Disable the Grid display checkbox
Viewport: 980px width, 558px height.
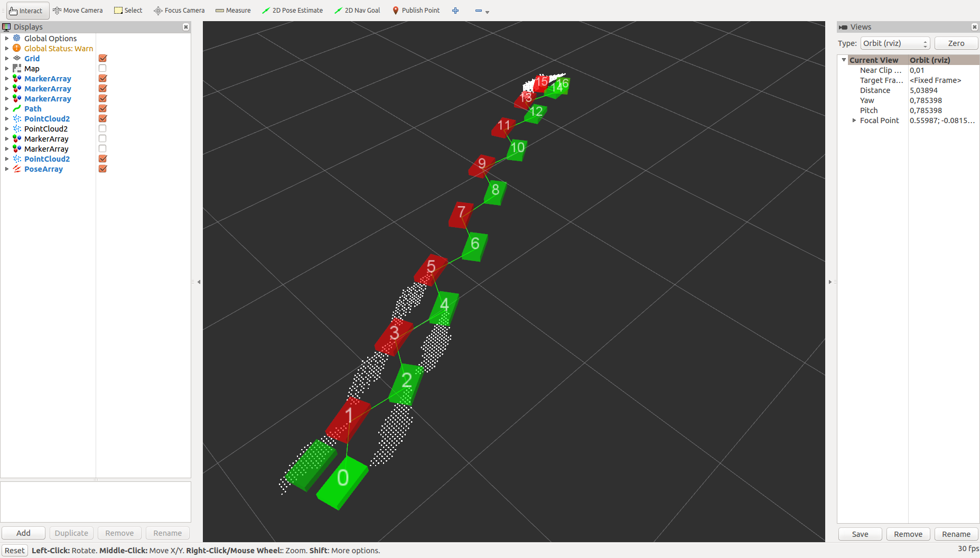point(102,59)
